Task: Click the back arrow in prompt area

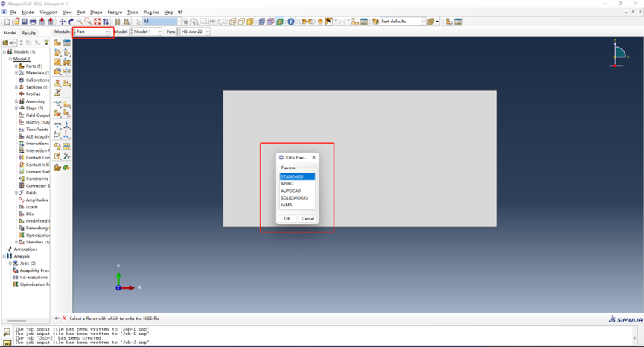Action: point(57,318)
